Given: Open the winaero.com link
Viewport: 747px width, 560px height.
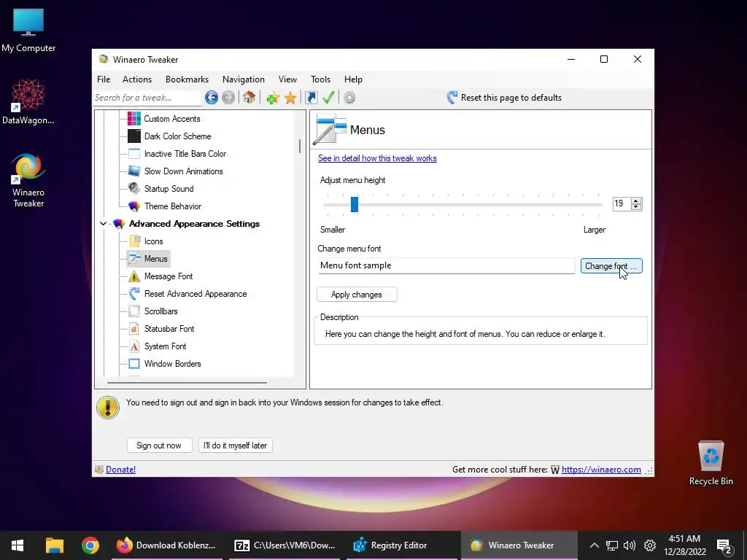Looking at the screenshot, I should click(601, 470).
